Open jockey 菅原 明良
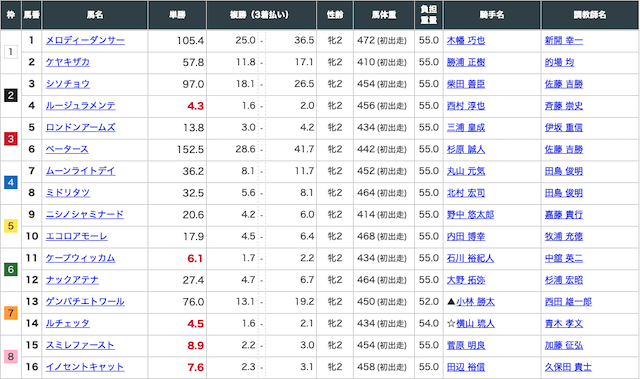640x379 pixels. pos(466,345)
